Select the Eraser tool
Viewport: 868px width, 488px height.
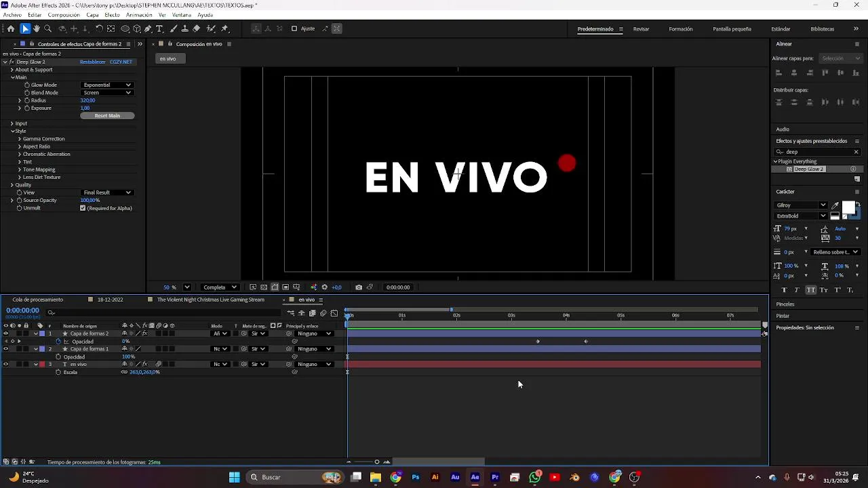[x=196, y=28]
